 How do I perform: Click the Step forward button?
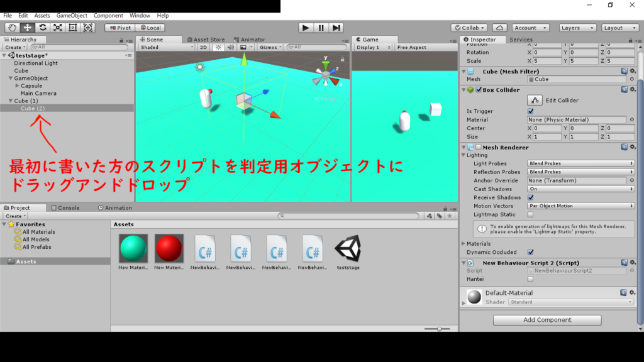pos(336,28)
